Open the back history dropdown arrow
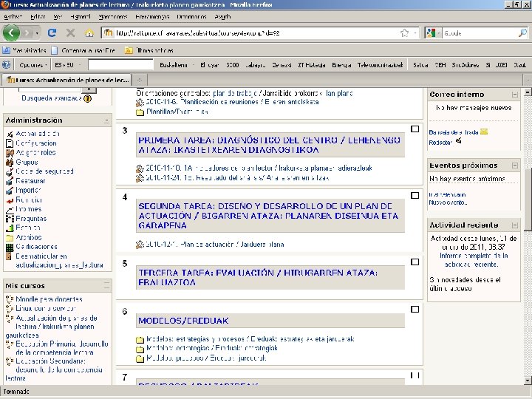The width and height of the screenshot is (532, 399). (x=37, y=33)
